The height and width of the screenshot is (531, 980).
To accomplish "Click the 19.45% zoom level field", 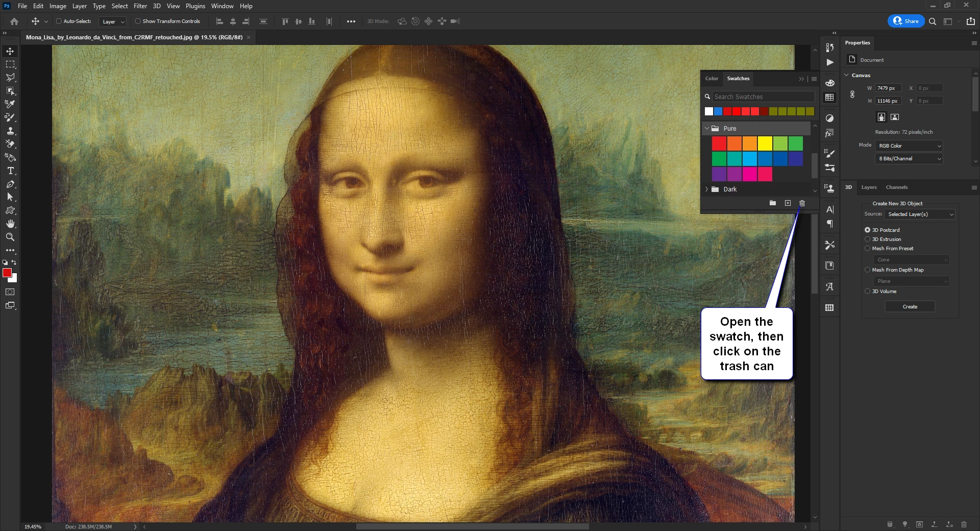I will click(33, 526).
